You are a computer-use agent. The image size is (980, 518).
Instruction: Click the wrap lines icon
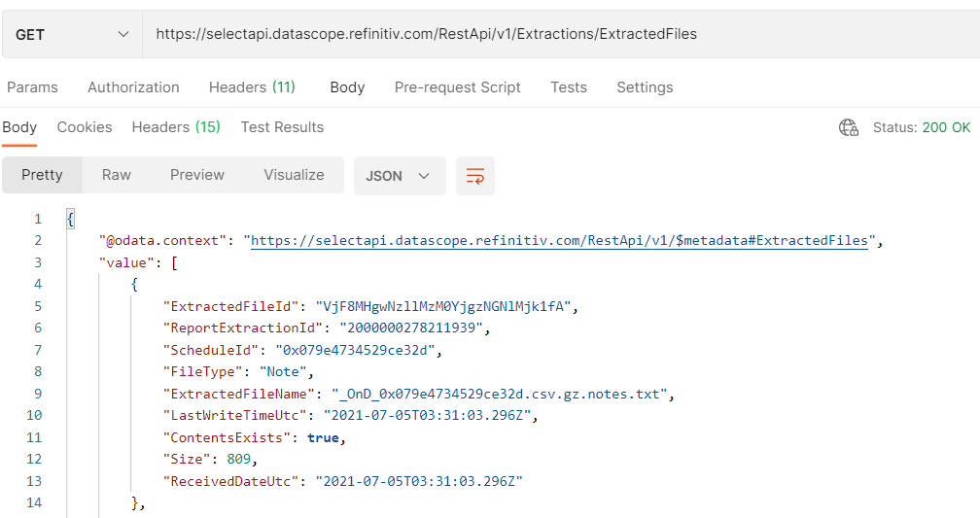pyautogui.click(x=475, y=176)
